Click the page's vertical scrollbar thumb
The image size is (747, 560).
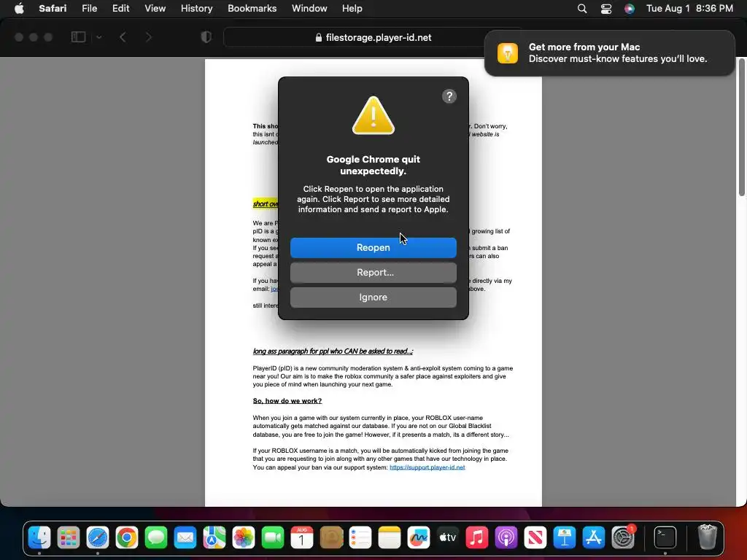[742, 126]
